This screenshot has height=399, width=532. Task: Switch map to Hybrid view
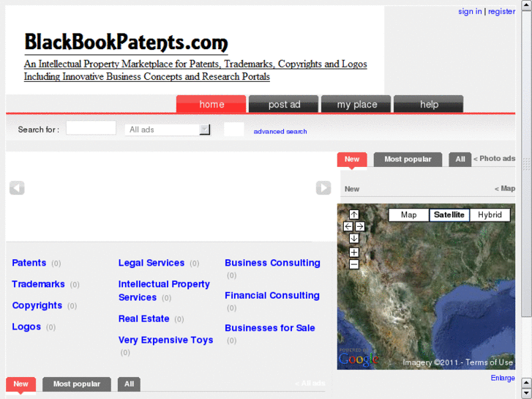tap(490, 215)
